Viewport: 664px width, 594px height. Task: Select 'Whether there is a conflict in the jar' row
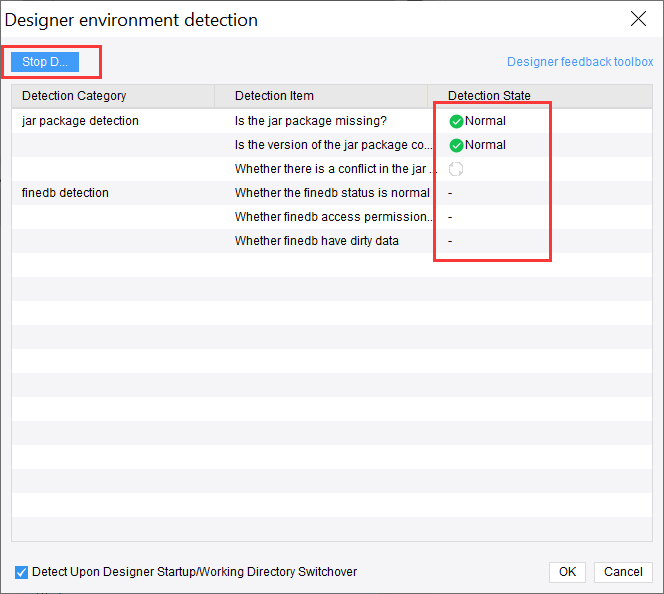pyautogui.click(x=332, y=169)
